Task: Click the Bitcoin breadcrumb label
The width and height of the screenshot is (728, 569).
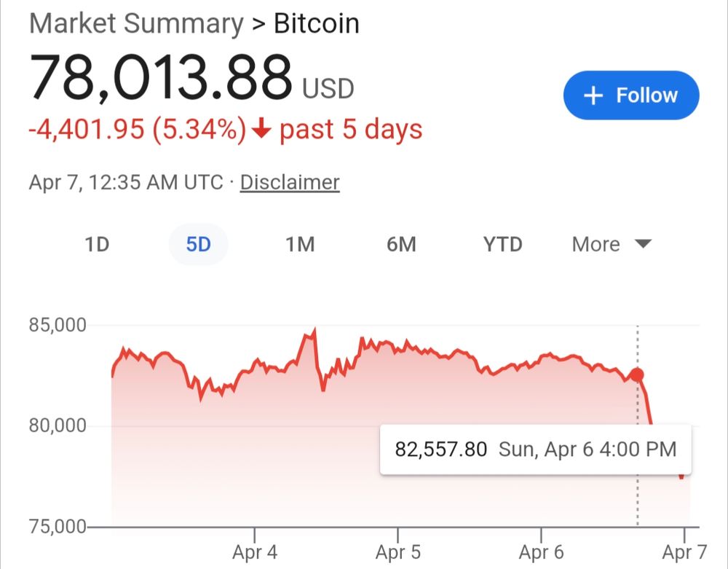Action: tap(316, 23)
